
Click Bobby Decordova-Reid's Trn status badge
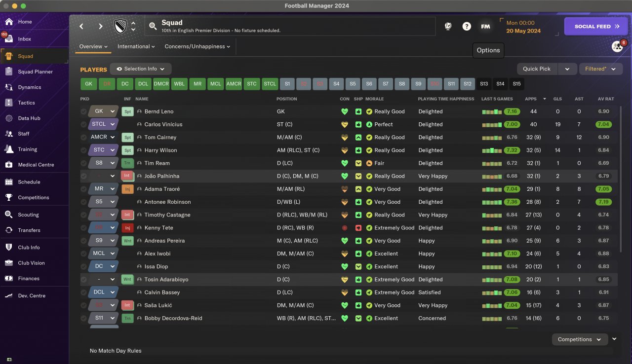click(x=127, y=318)
